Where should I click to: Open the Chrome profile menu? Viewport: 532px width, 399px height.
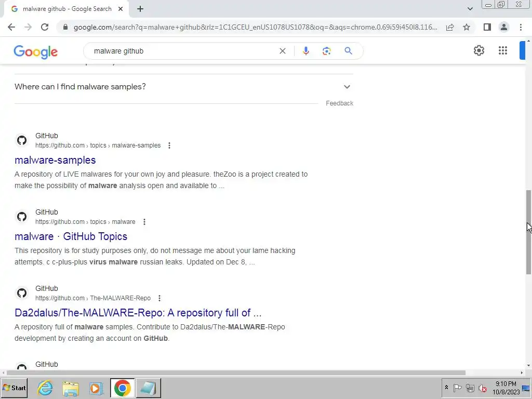click(504, 27)
